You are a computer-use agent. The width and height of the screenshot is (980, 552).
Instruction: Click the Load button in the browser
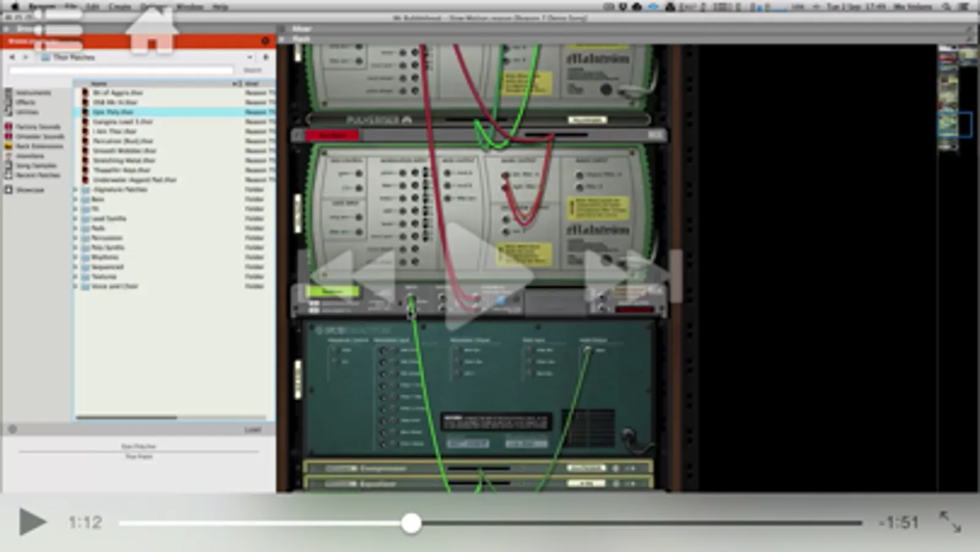tap(253, 429)
